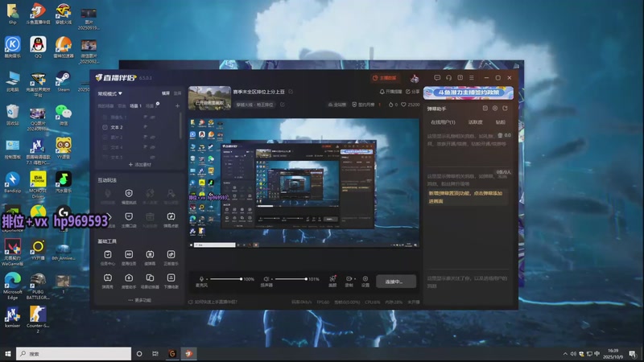Viewport: 644px width, 362px height.
Task: Edit the stream title with pencil icon
Action: point(291,92)
